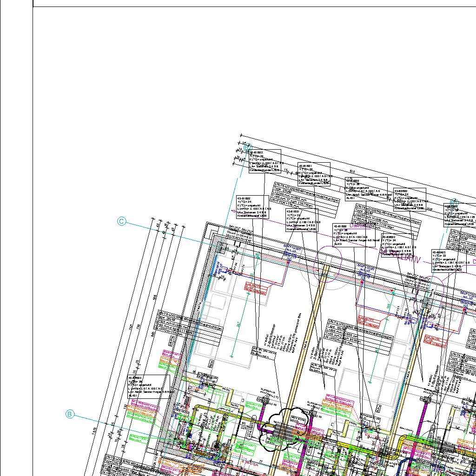Select the purple rounded outline on the top wall
The image size is (476, 476).
[328, 264]
